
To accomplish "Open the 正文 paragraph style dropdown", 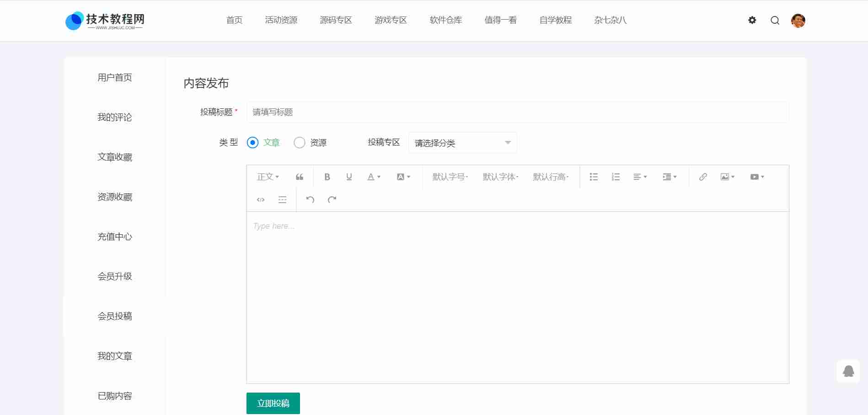I will tap(268, 177).
